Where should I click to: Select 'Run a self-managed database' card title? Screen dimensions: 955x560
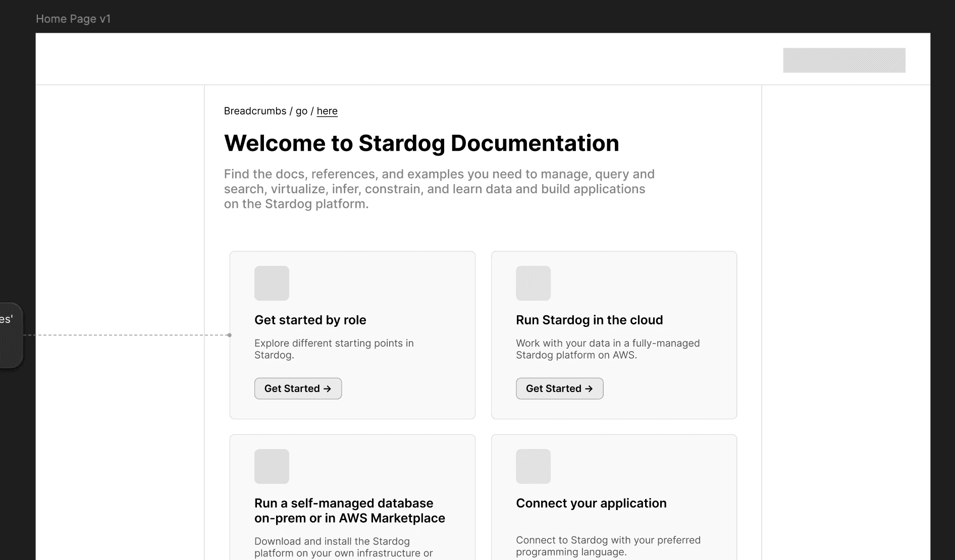pyautogui.click(x=350, y=511)
